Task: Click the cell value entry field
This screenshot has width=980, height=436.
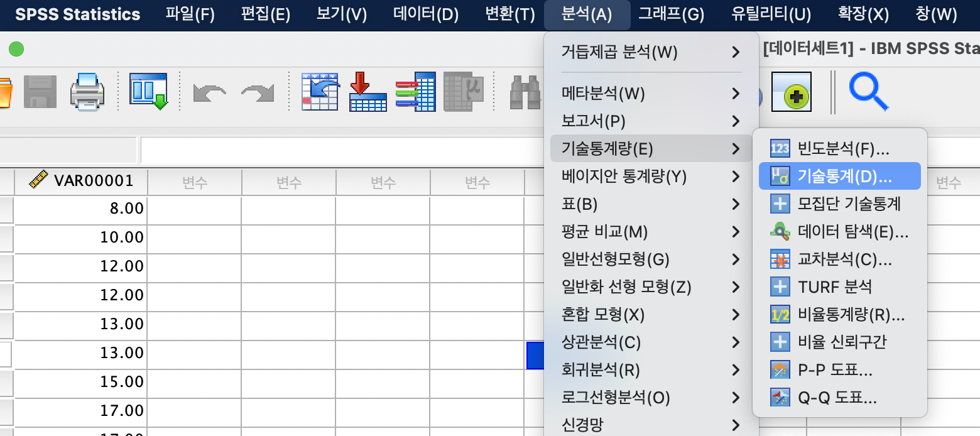Action: click(x=342, y=150)
